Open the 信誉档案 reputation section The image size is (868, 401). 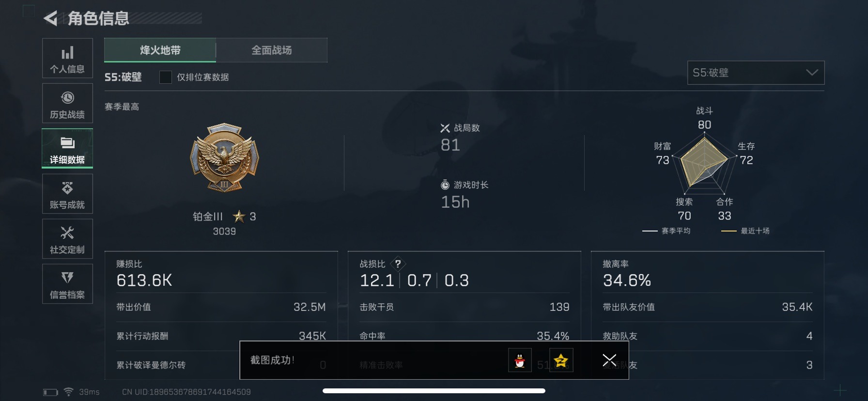(67, 284)
